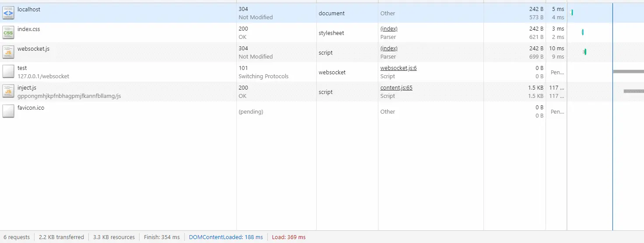Click the localhost waterfall timing bar
The width and height of the screenshot is (644, 243).
tap(572, 13)
